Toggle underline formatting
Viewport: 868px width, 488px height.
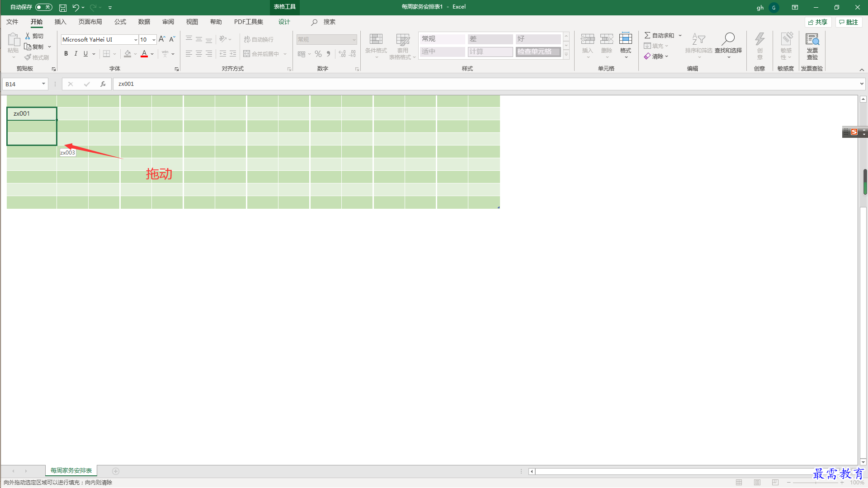click(x=85, y=54)
